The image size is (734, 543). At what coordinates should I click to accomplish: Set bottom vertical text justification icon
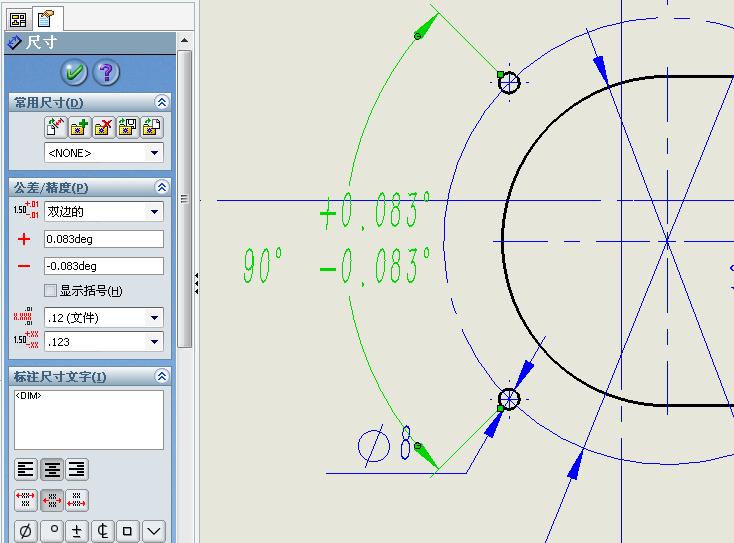[77, 500]
